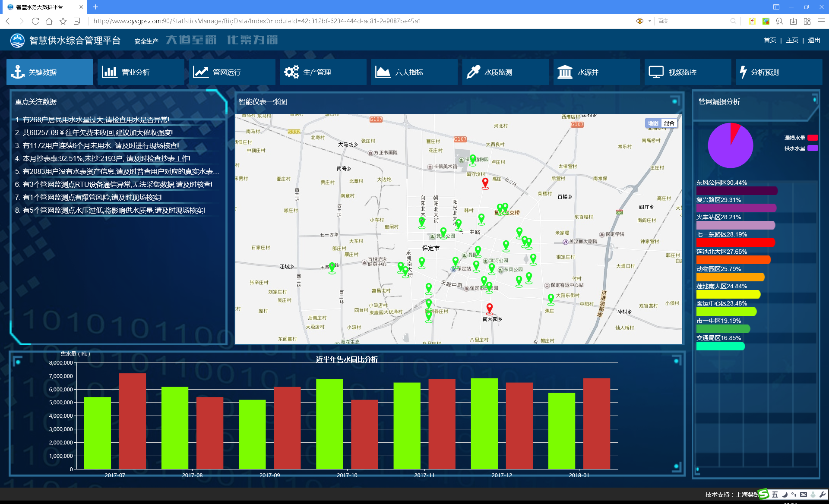The image size is (829, 504).
Task: Click alert 1 about 268户居民用水
Action: 92,120
